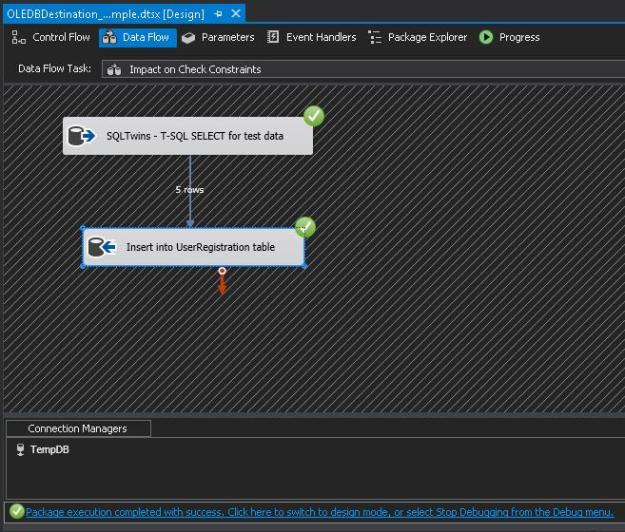Close the OLEDBDestination dtsx design tab
Screen dimensions: 625x532
click(236, 14)
